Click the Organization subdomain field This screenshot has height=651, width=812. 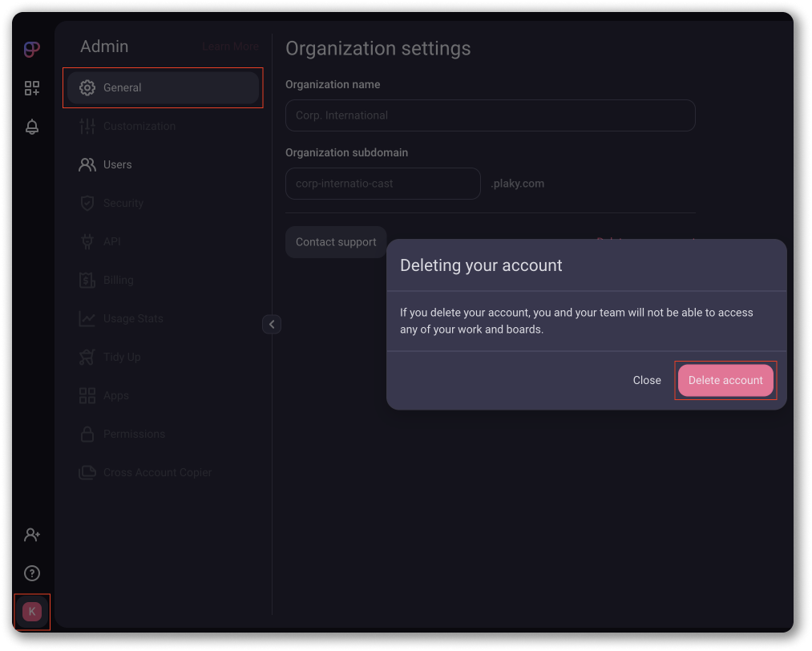coord(382,184)
